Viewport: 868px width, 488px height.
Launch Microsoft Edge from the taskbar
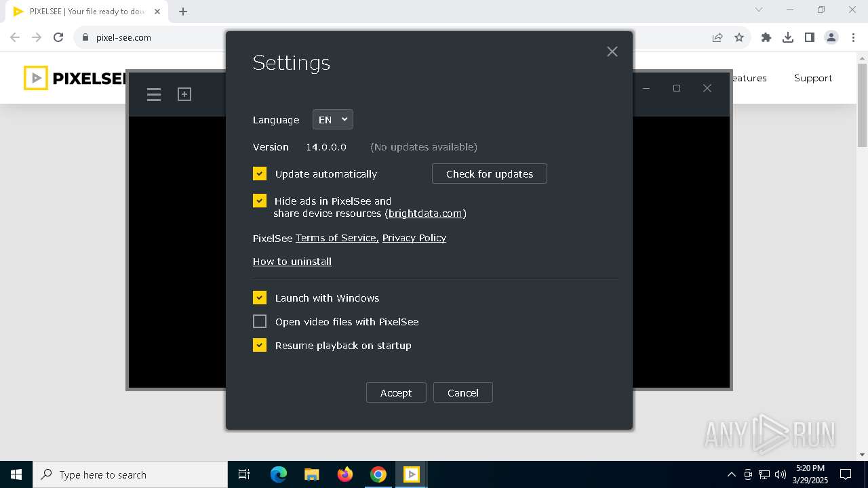click(279, 474)
